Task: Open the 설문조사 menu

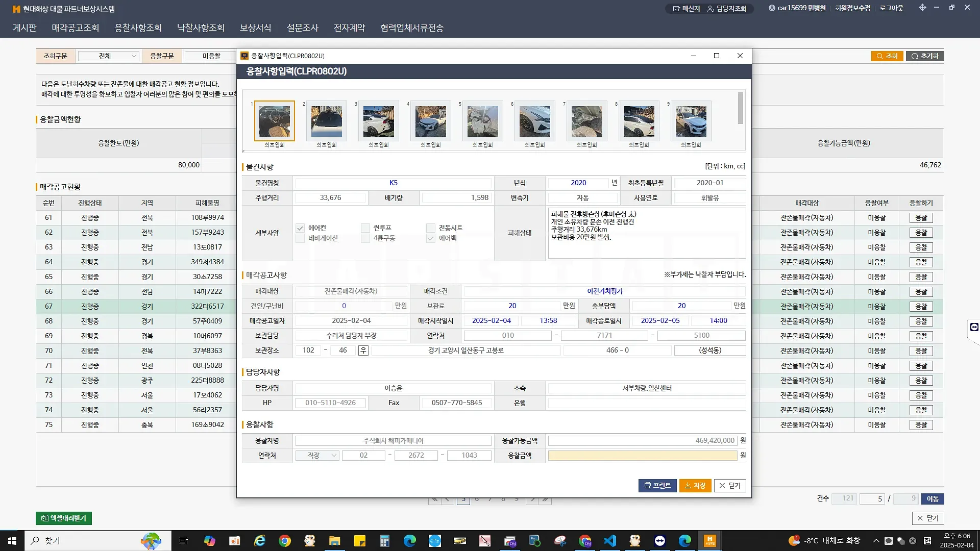Action: pyautogui.click(x=303, y=28)
